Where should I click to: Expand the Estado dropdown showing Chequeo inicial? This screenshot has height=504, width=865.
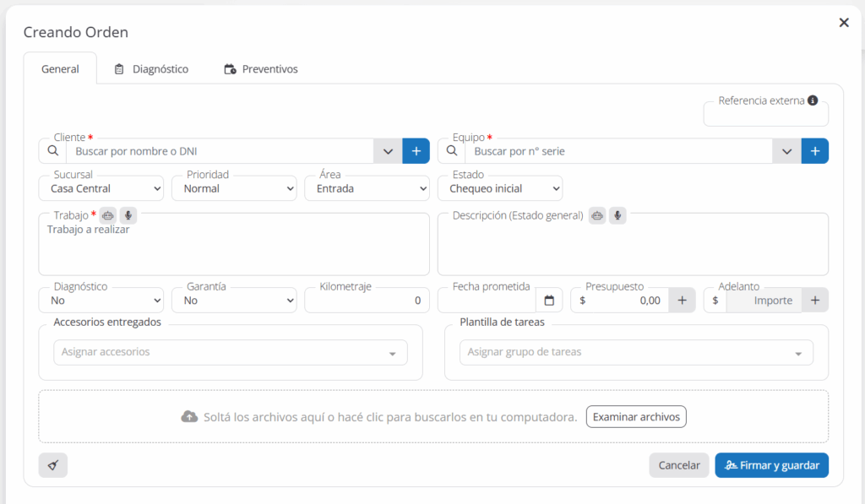click(x=500, y=189)
